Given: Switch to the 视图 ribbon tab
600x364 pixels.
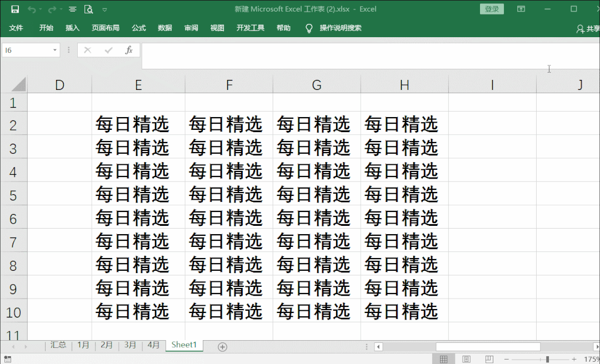Looking at the screenshot, I should pos(217,28).
